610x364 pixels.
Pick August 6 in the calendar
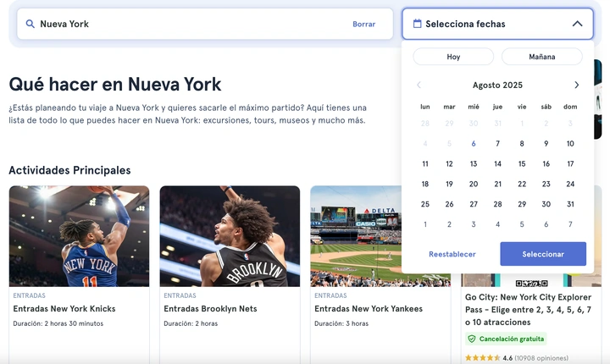coord(474,144)
